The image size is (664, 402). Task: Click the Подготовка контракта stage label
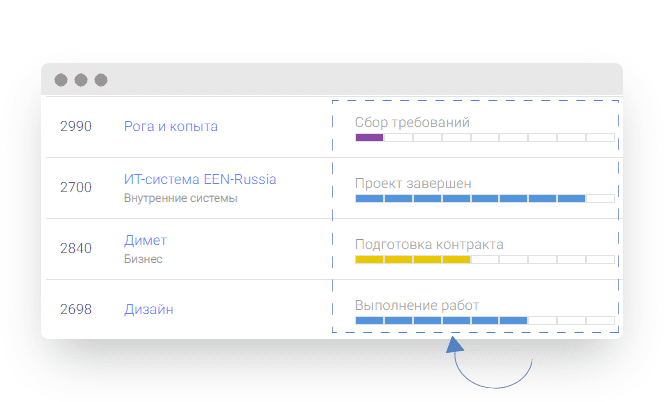click(429, 244)
